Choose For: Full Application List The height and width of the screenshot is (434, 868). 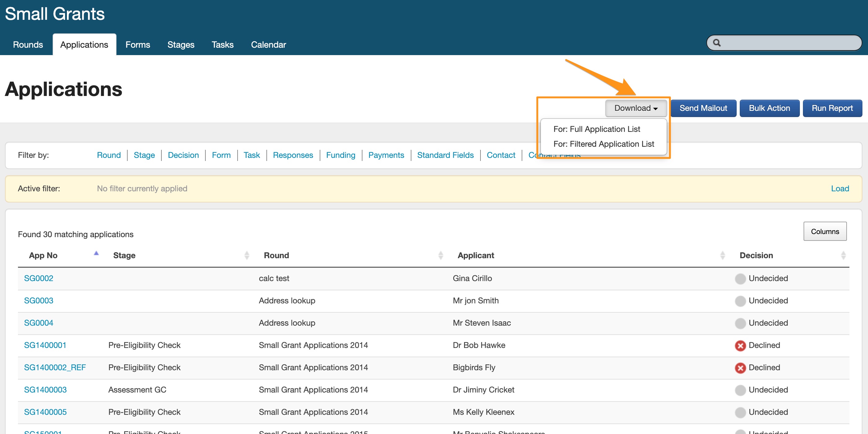pyautogui.click(x=596, y=129)
